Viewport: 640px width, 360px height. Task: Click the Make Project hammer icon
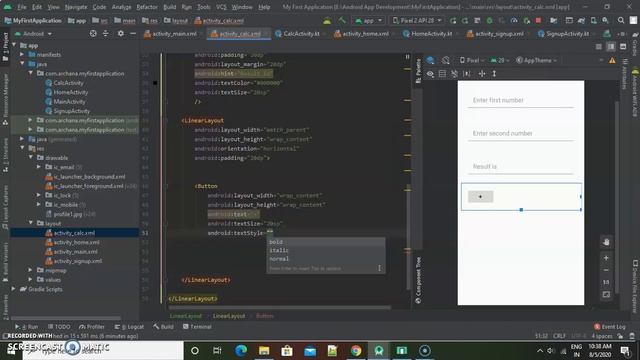342,20
